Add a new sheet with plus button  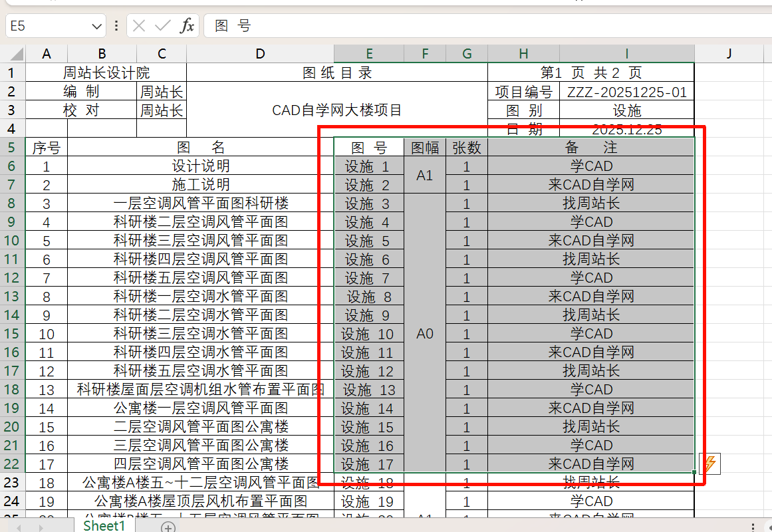(x=168, y=527)
